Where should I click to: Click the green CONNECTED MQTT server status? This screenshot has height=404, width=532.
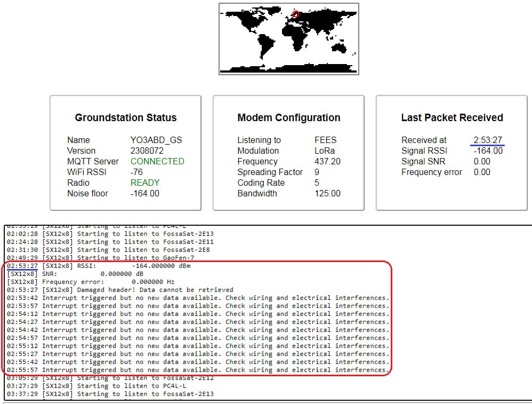pyautogui.click(x=157, y=161)
